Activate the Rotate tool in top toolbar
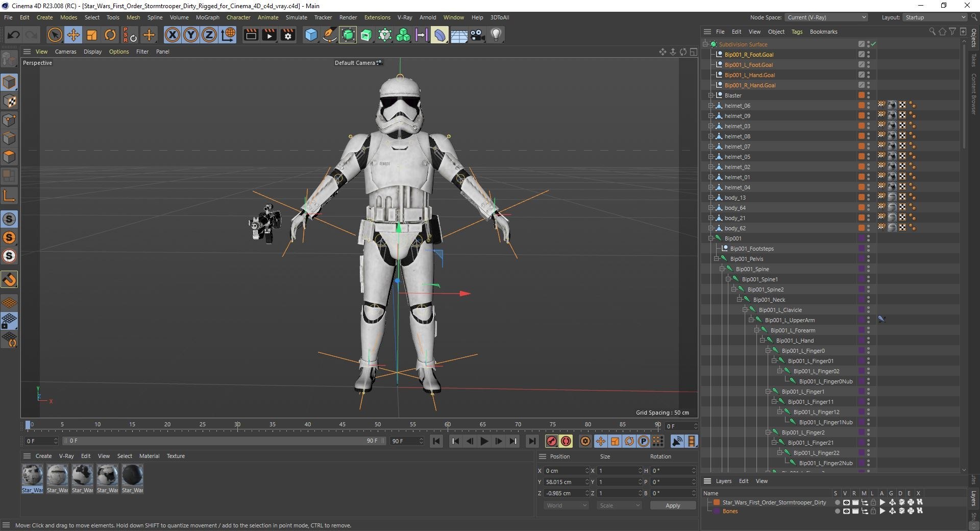The image size is (980, 531). click(110, 35)
